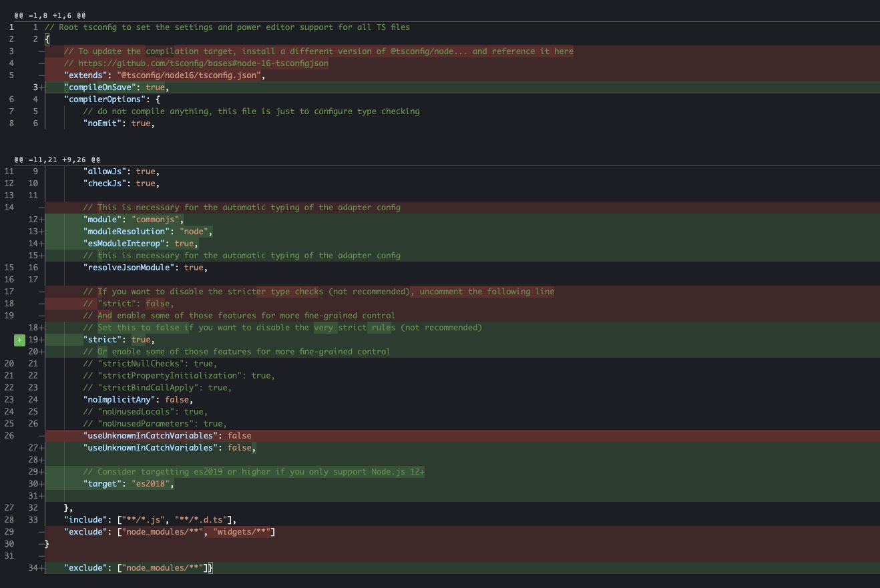
Task: Select the removed "useUnknownInCatchVariables": false line
Action: click(167, 435)
